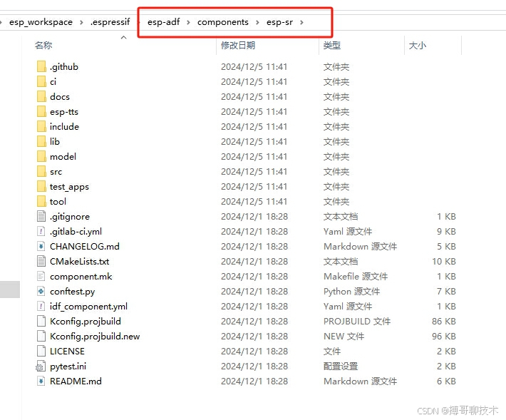The height and width of the screenshot is (420, 506).
Task: Open the ci folder icon
Action: click(41, 82)
